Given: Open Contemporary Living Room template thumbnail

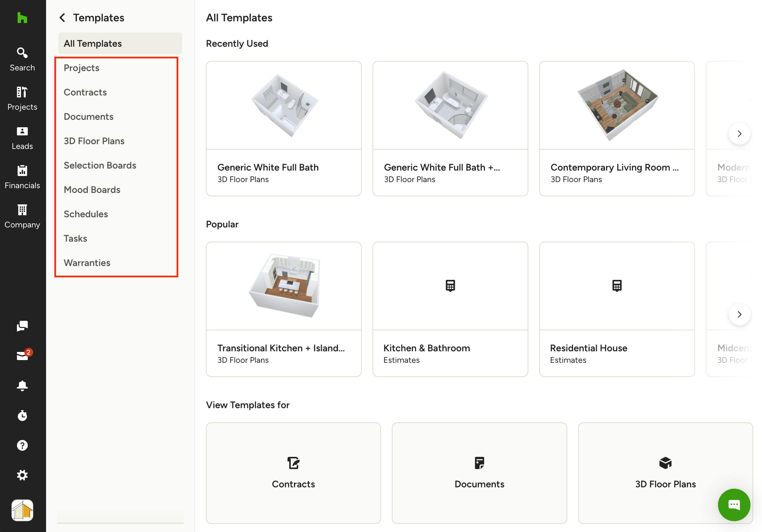Looking at the screenshot, I should coord(617,105).
